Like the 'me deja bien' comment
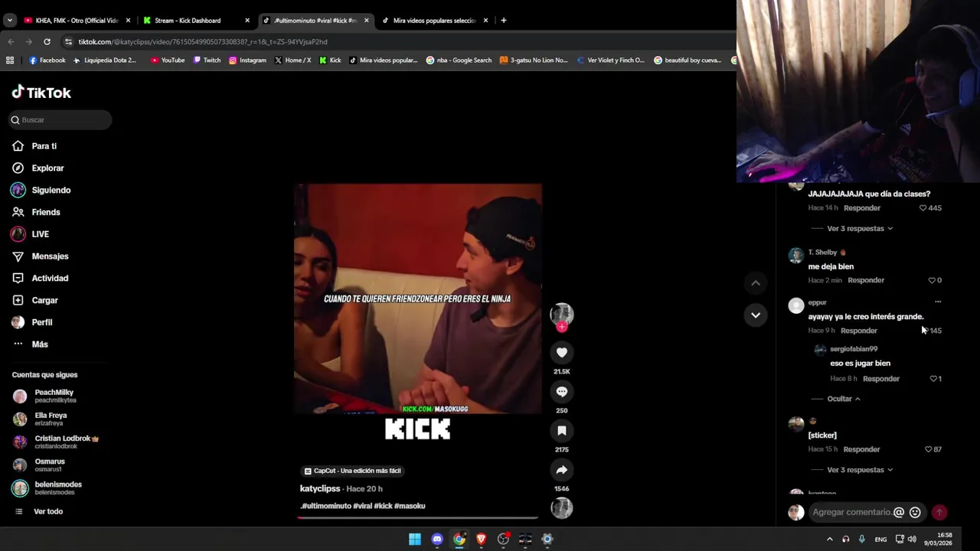This screenshot has width=980, height=551. tap(932, 280)
